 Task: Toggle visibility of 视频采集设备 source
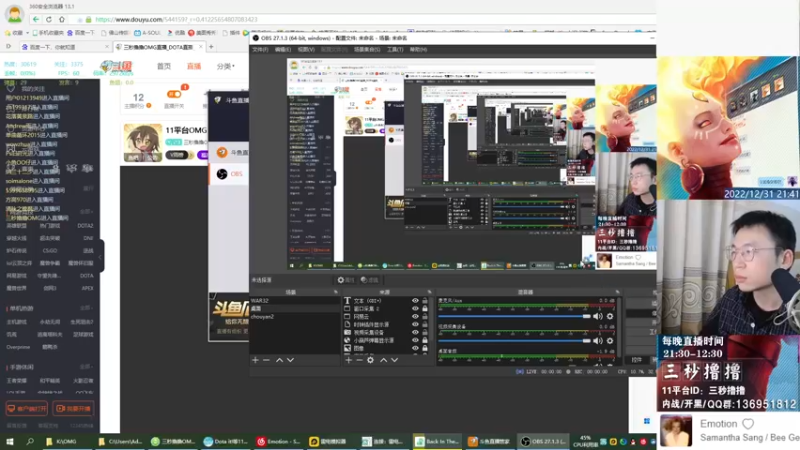[x=415, y=332]
